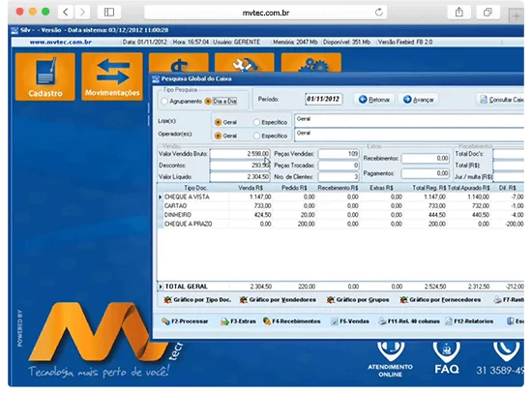
Task: Click the Valor Vendido Bruto field
Action: (x=240, y=154)
